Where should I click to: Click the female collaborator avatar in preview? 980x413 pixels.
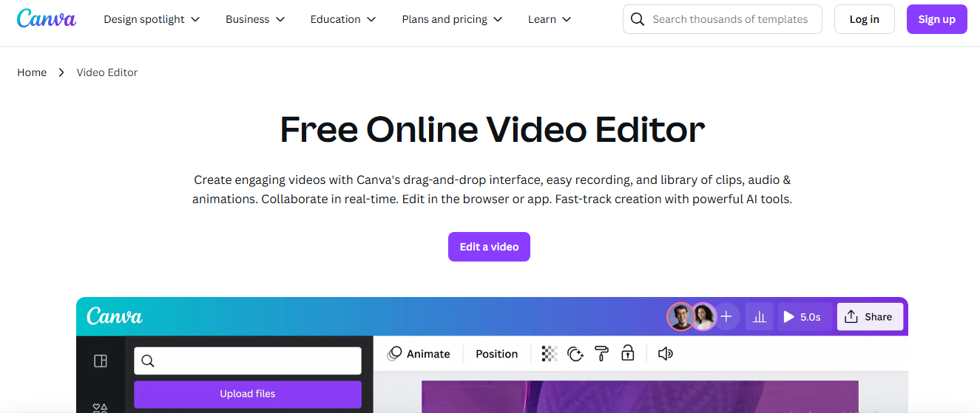click(x=703, y=316)
